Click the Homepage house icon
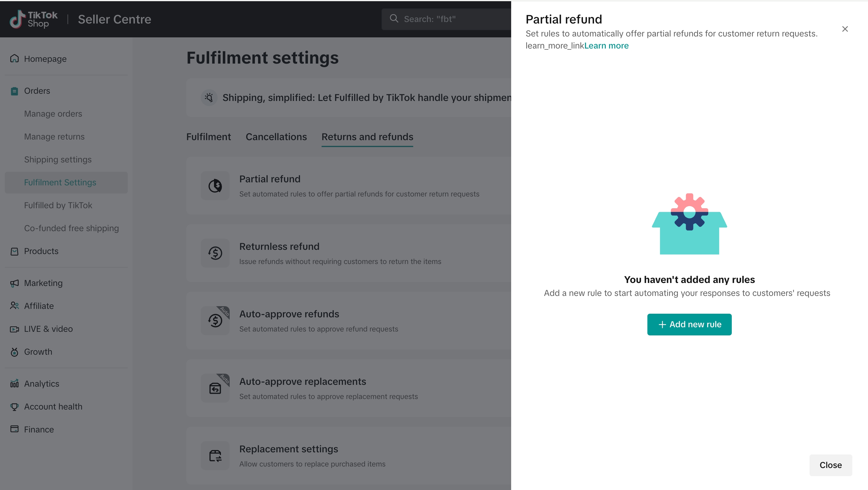This screenshot has height=490, width=868. [x=14, y=59]
